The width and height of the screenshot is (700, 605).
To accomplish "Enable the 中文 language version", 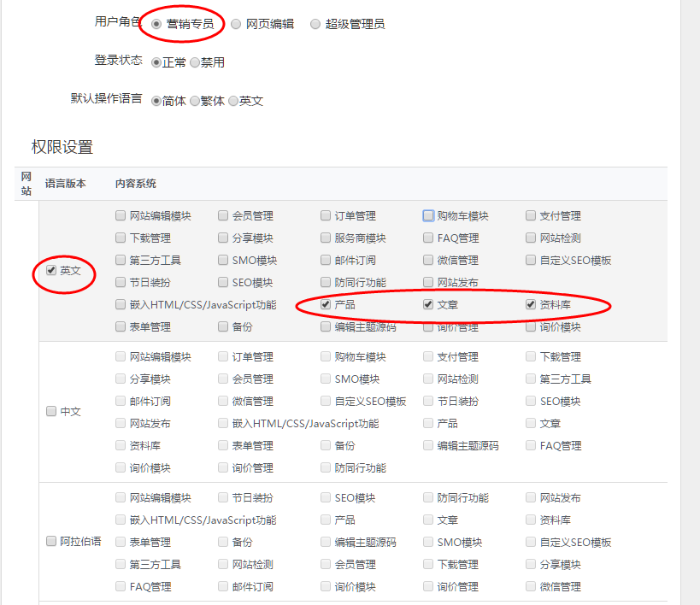I will click(x=50, y=411).
